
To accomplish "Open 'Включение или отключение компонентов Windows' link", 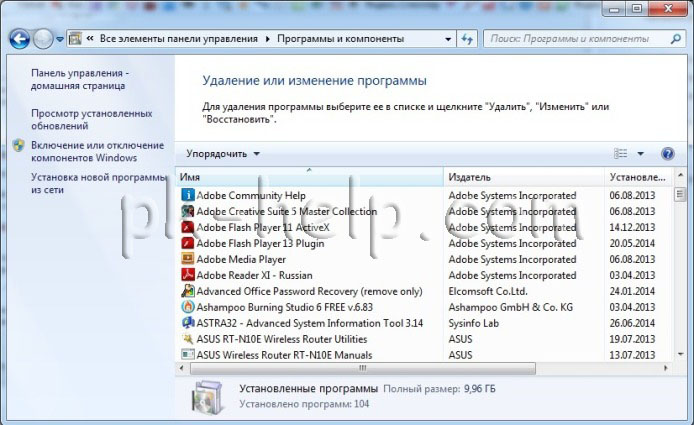I will point(97,151).
